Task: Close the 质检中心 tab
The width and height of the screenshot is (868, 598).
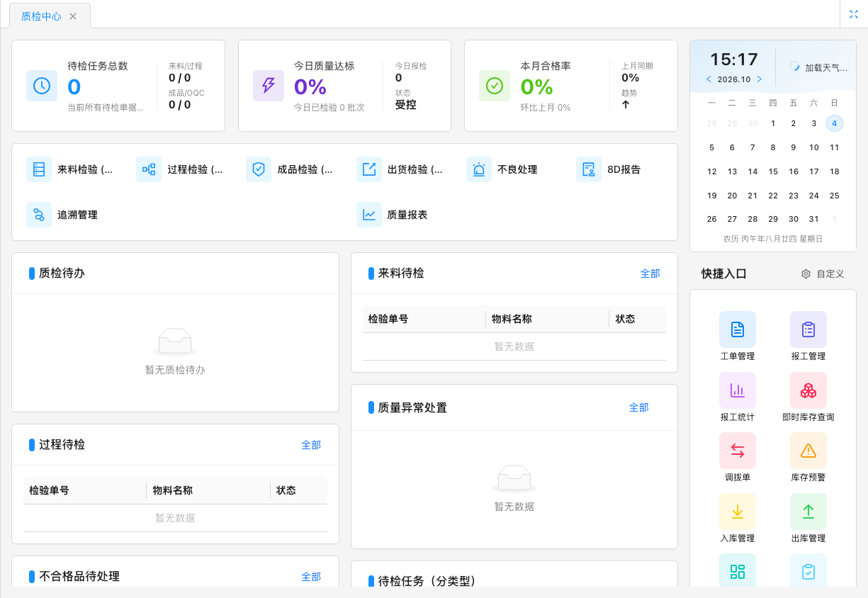Action: pos(73,16)
